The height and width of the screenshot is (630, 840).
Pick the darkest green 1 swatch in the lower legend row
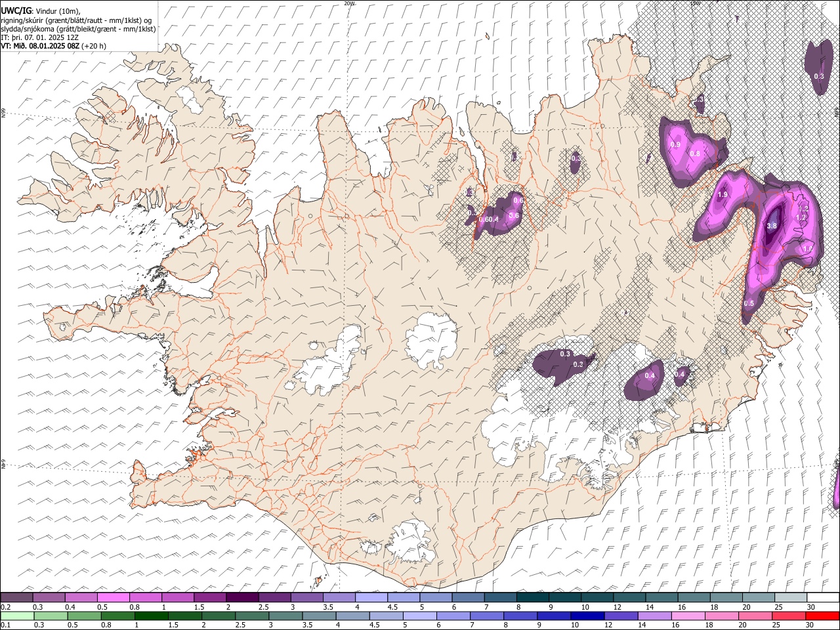coord(152,616)
